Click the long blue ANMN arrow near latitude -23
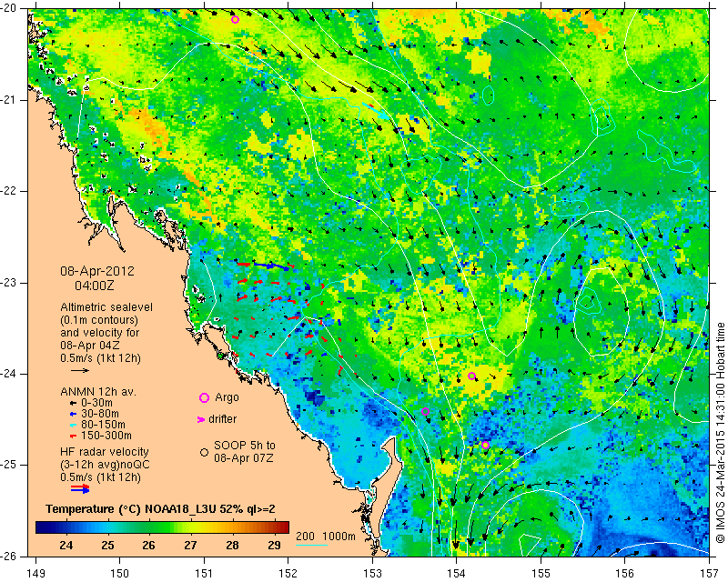Viewport: 728px width, 582px height. point(271,266)
